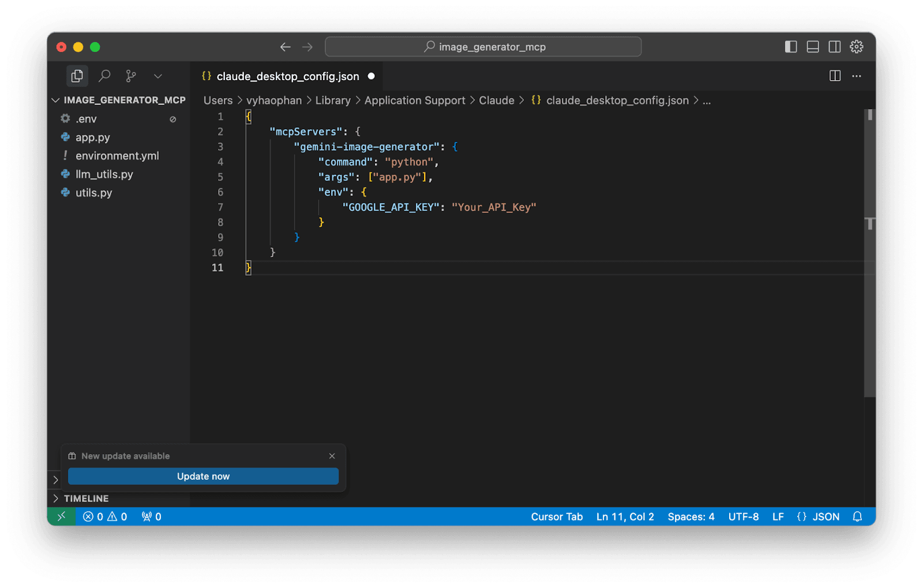Image resolution: width=923 pixels, height=588 pixels.
Task: Toggle the bottom panel layout icon
Action: 813,47
